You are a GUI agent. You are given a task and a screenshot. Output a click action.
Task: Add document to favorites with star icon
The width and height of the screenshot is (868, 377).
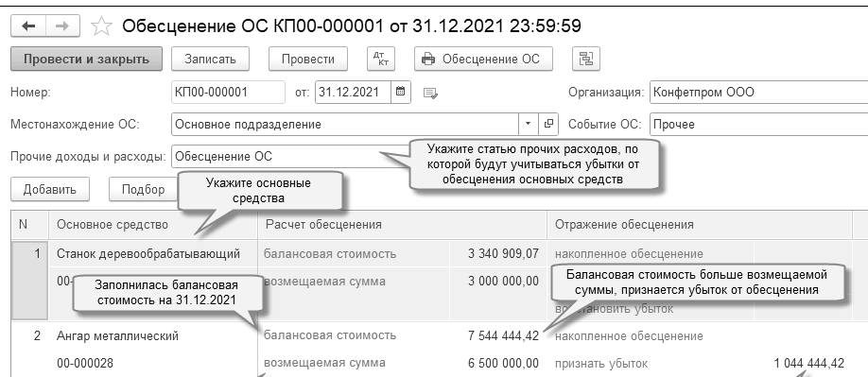101,26
